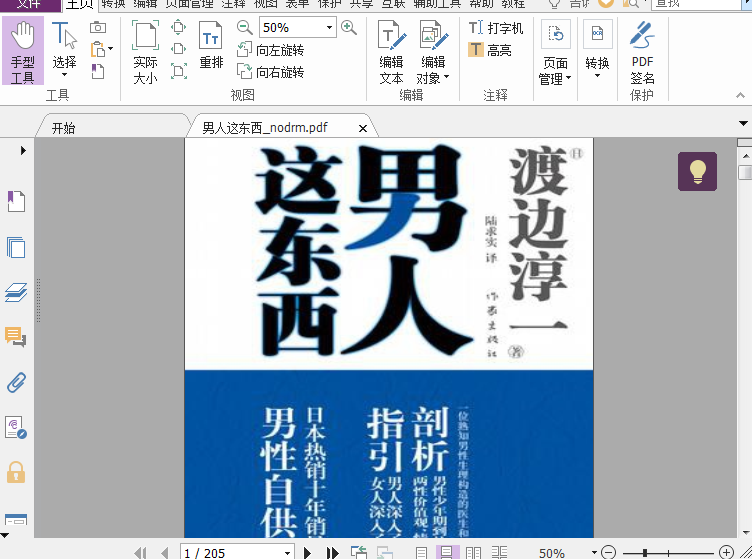Switch to the Share (共享) ribbon tab
752x559 pixels.
pyautogui.click(x=361, y=4)
